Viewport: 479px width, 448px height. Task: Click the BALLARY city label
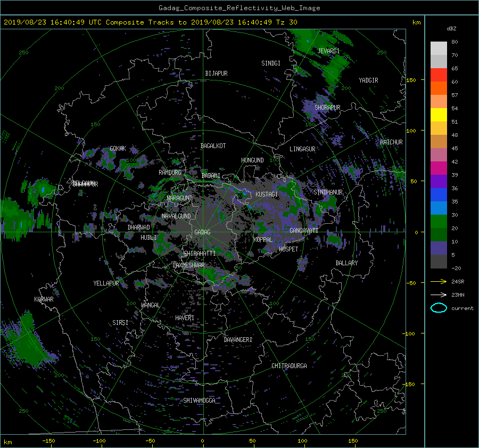coord(346,263)
